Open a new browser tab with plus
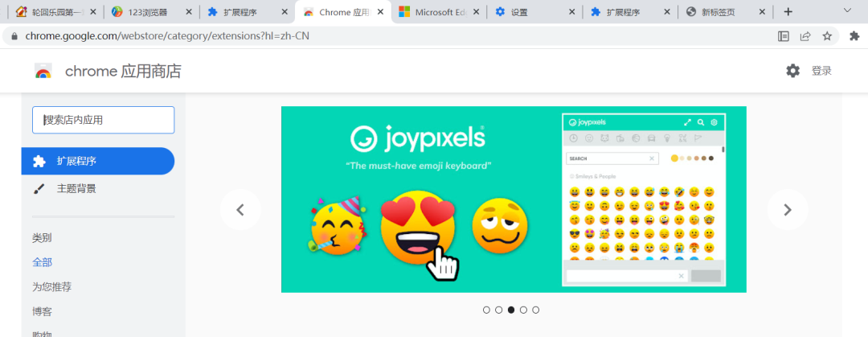Screen dimensions: 868x337 [788, 11]
